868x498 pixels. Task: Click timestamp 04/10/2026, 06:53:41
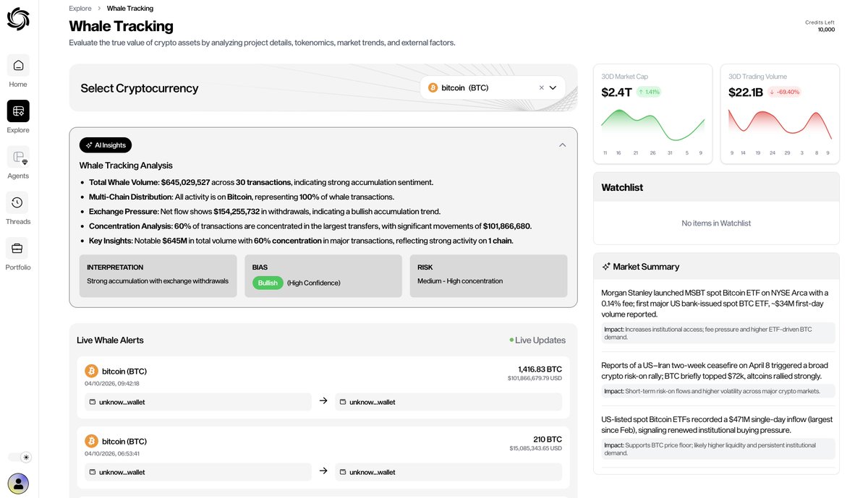[112, 453]
